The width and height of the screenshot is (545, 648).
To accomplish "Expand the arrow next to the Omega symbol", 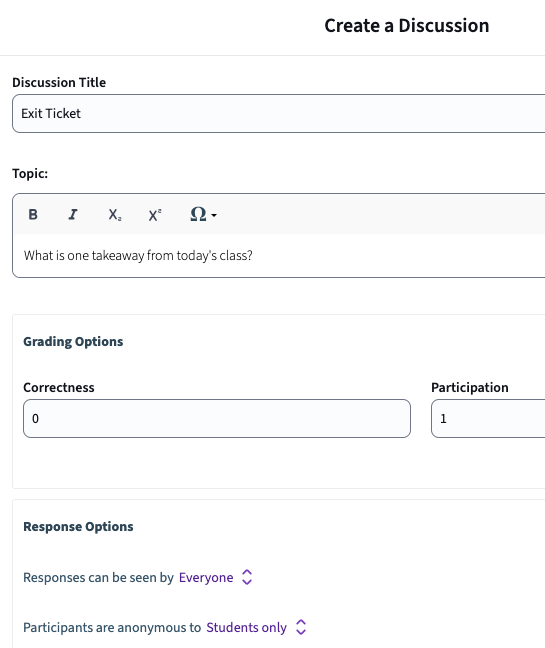I will coord(214,215).
